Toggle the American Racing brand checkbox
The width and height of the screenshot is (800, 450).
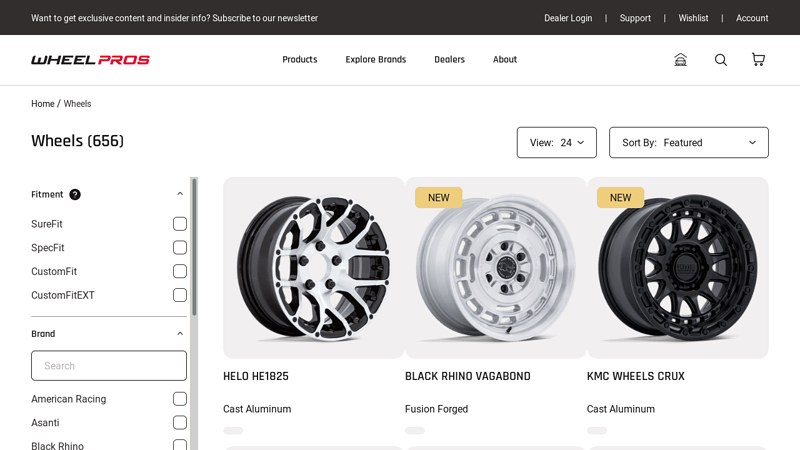180,399
